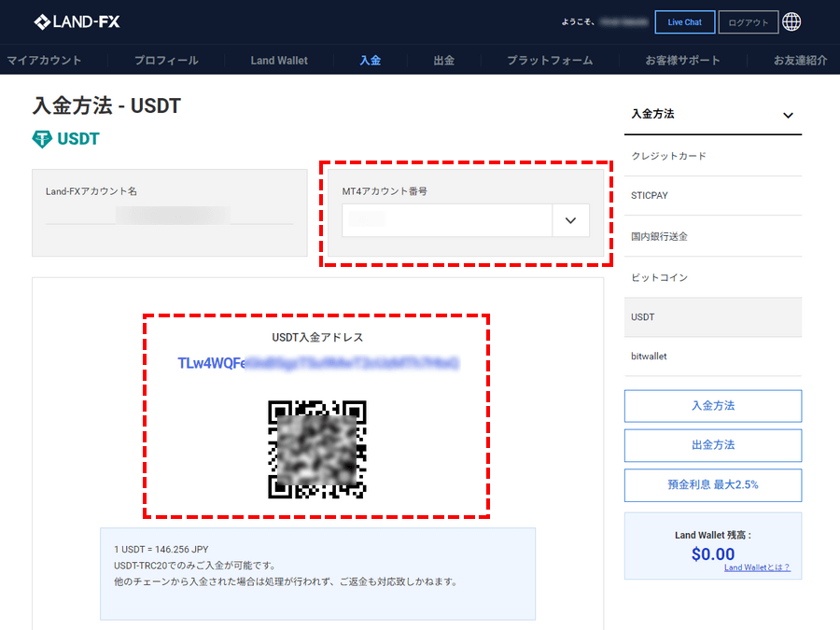840x630 pixels.
Task: Choose ビットコイン deposit method
Action: click(x=712, y=277)
